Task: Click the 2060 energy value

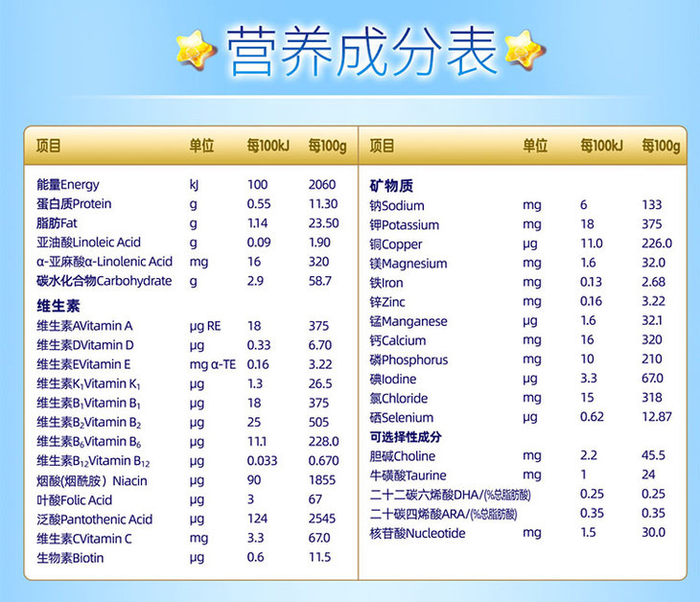Action: (x=322, y=184)
